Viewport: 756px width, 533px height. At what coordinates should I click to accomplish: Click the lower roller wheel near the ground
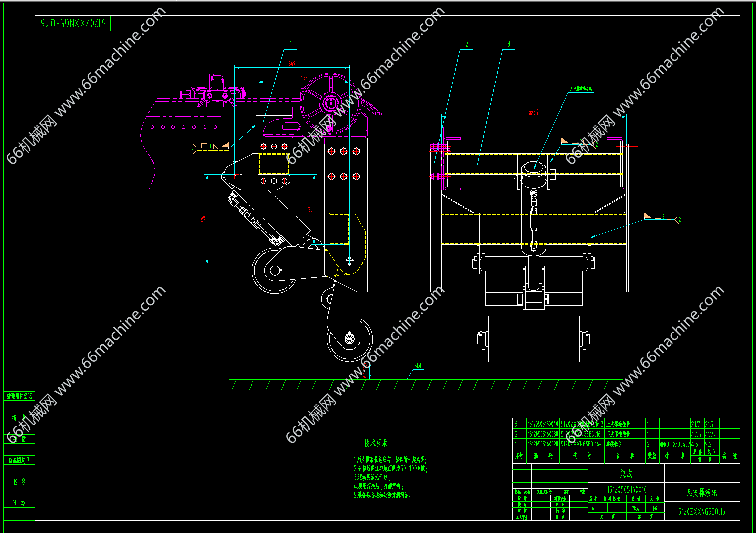(349, 339)
